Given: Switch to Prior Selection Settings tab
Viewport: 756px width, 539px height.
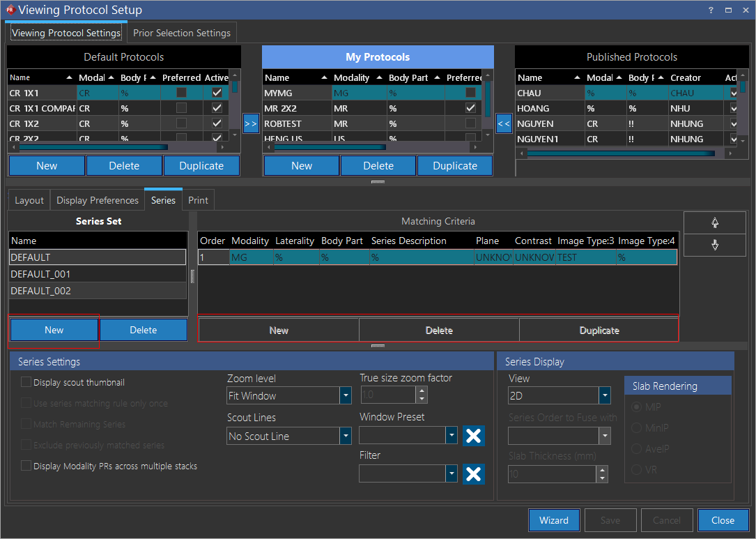Looking at the screenshot, I should (x=182, y=33).
